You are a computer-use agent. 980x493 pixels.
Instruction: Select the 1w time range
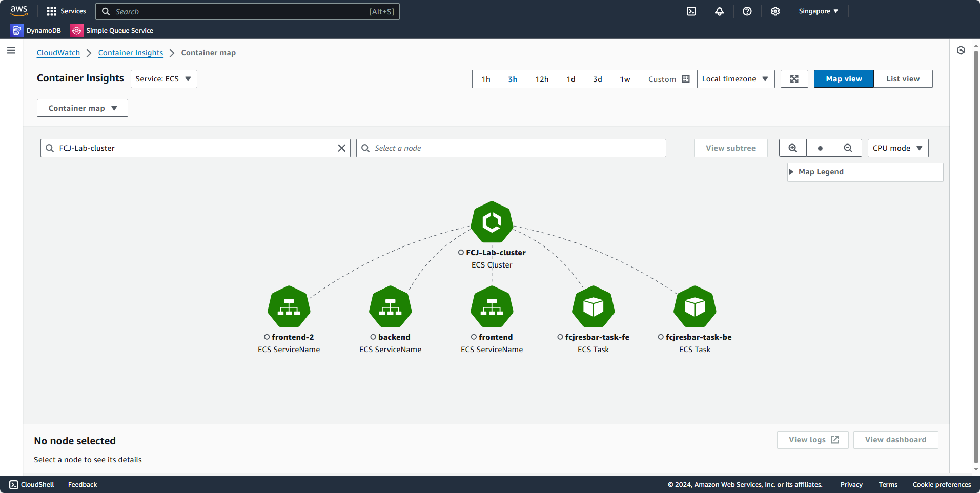coord(625,79)
